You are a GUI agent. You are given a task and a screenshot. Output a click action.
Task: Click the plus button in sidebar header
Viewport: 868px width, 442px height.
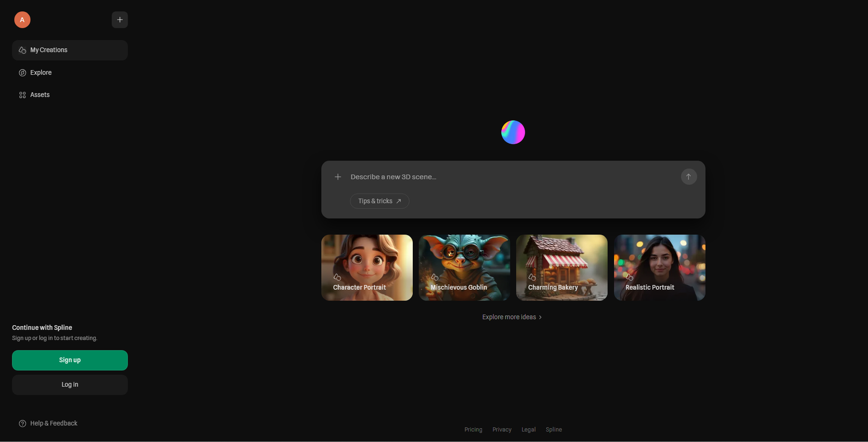120,20
